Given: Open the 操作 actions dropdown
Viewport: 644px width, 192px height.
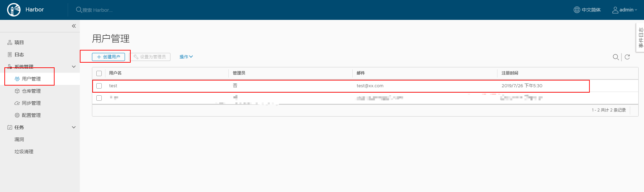Looking at the screenshot, I should pos(186,57).
